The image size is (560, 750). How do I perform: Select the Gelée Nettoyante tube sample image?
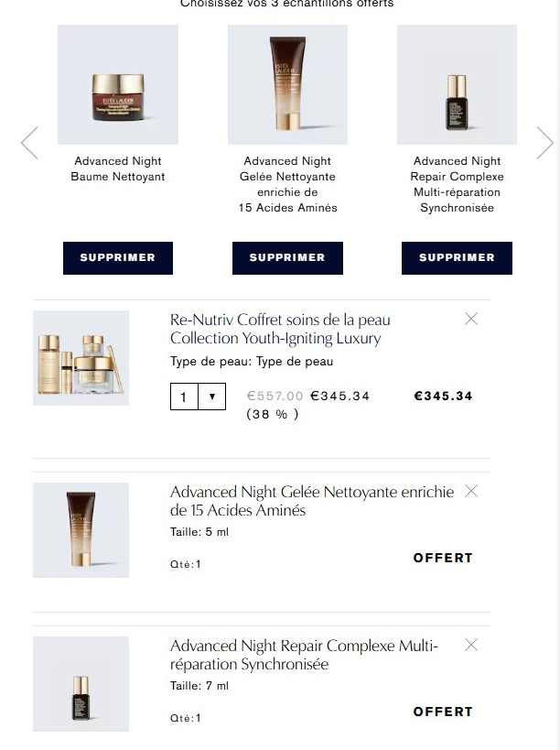287,84
